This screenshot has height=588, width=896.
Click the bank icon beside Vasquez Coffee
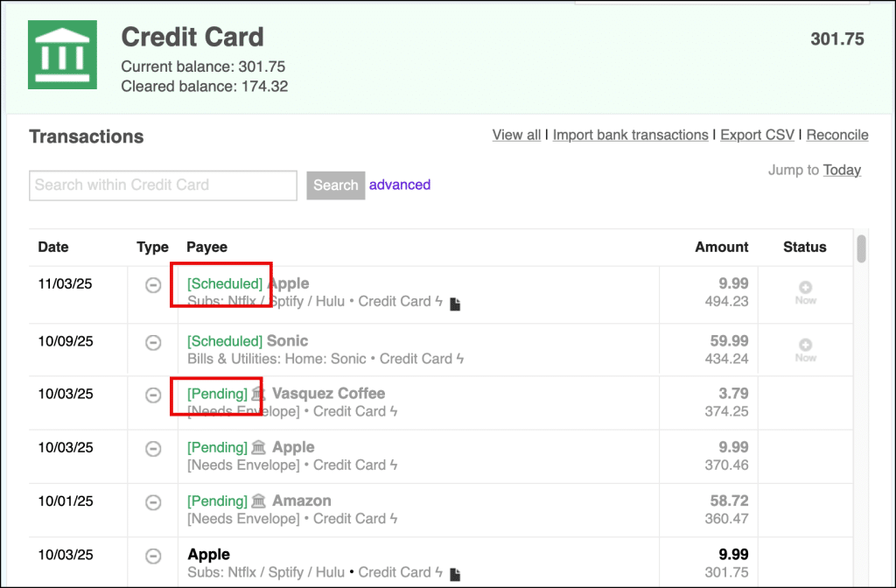point(258,394)
